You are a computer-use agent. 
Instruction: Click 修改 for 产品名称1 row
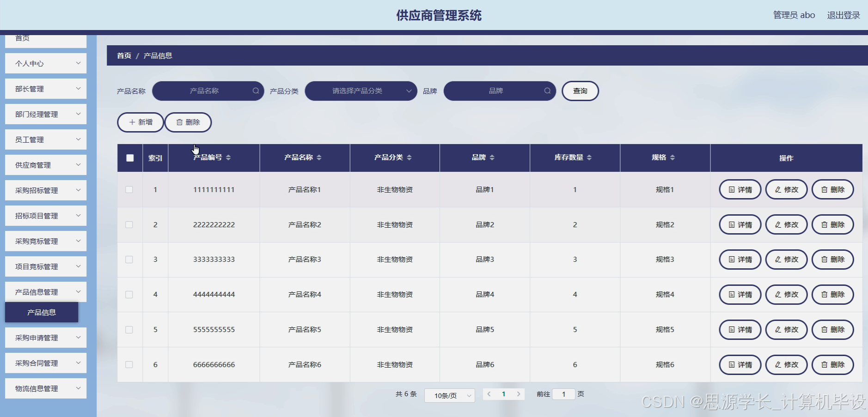(x=786, y=189)
